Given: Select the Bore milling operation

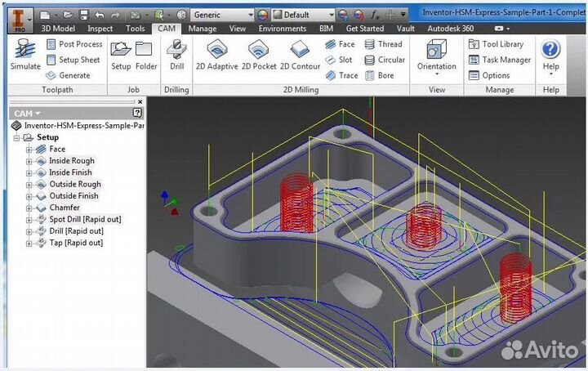Looking at the screenshot, I should [x=379, y=76].
